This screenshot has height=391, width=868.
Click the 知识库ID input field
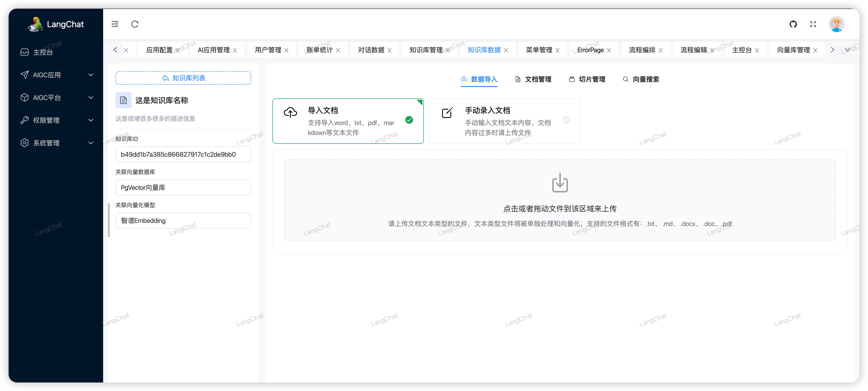(183, 155)
